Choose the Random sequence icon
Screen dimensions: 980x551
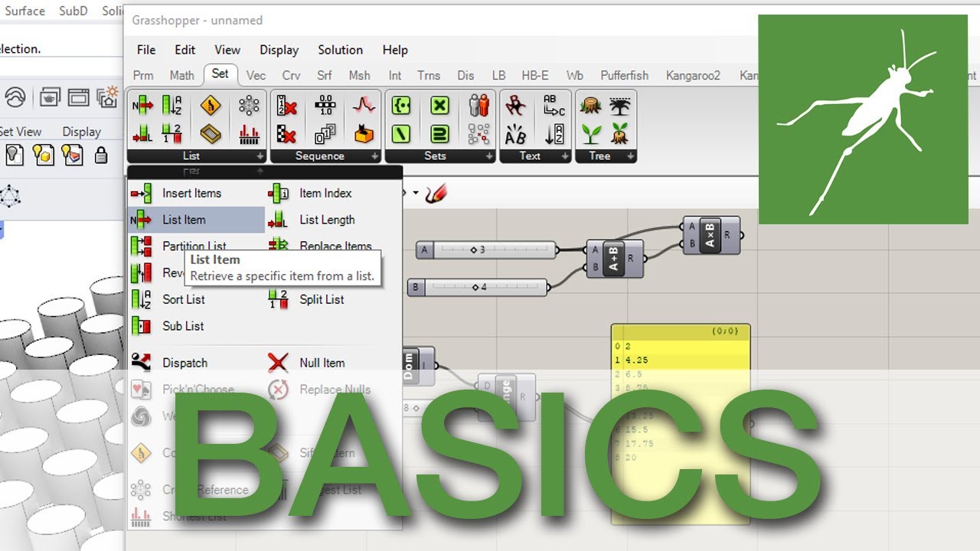coord(364,106)
